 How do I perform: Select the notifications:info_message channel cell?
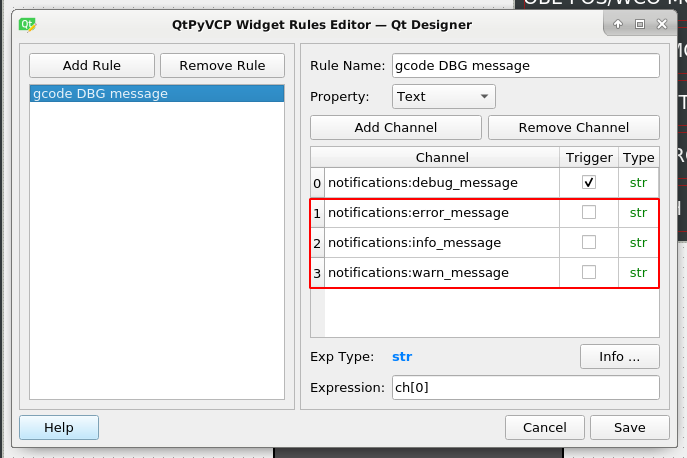tap(442, 242)
